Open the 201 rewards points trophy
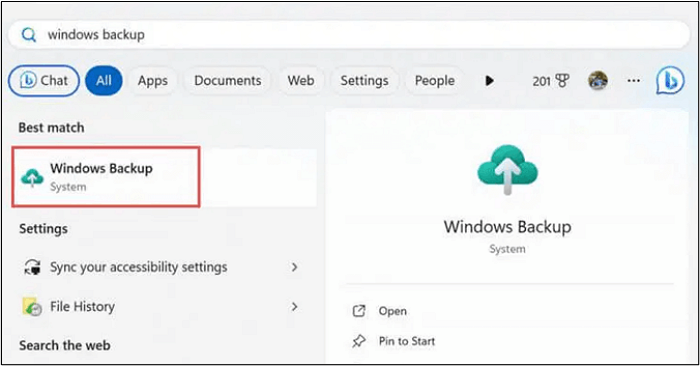This screenshot has height=366, width=700. click(551, 81)
